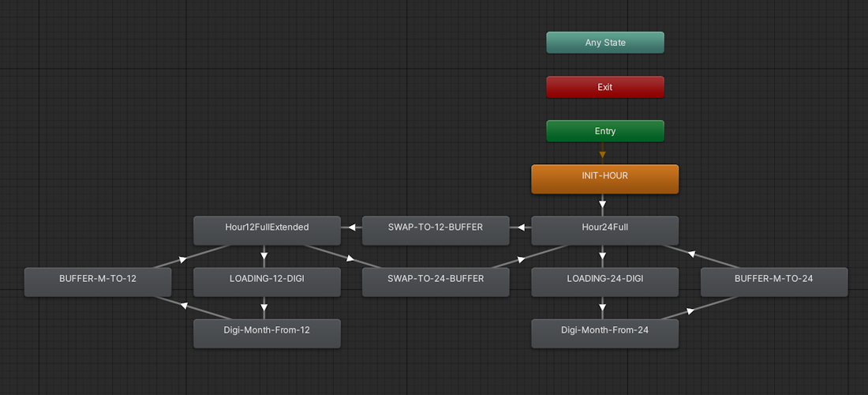
Task: Select the LOADING-12-DIGI state
Action: (267, 282)
